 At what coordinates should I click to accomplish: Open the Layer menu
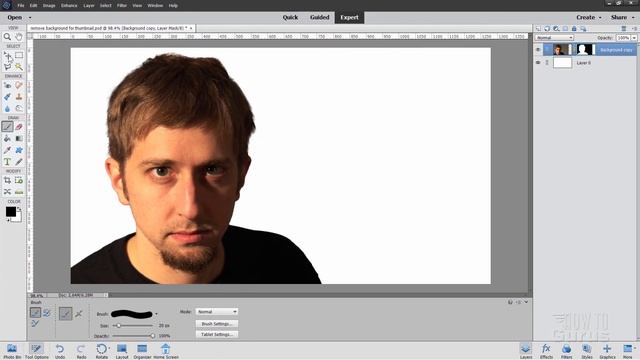click(x=89, y=6)
